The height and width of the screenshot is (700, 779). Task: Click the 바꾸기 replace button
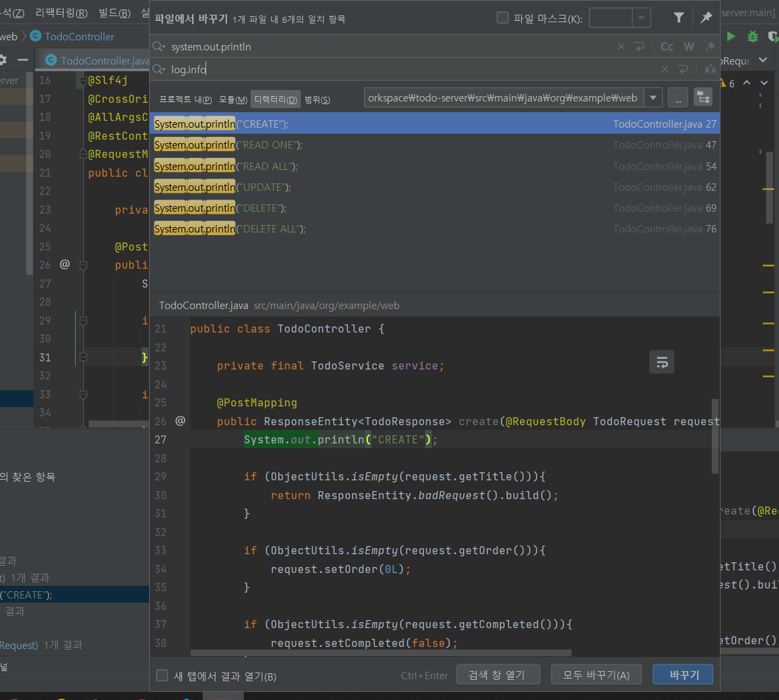pyautogui.click(x=683, y=674)
